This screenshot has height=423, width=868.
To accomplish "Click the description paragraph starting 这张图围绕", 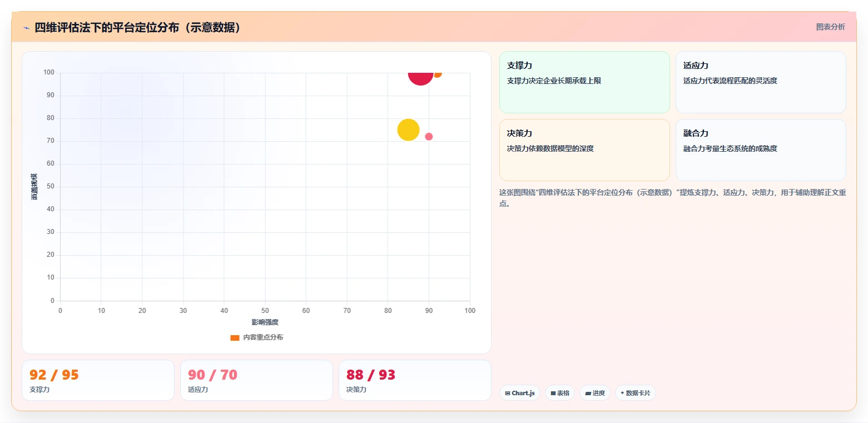I will point(672,198).
